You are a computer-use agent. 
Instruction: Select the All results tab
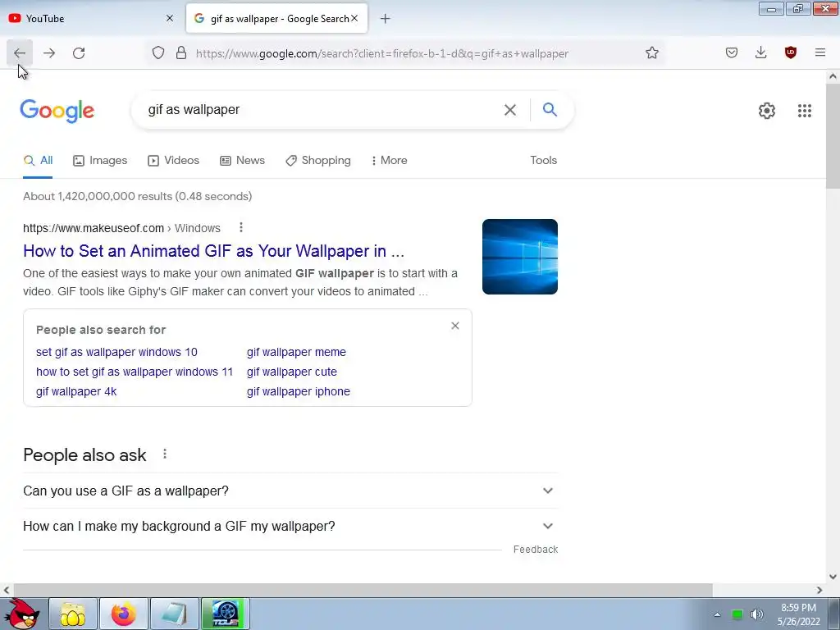(38, 160)
